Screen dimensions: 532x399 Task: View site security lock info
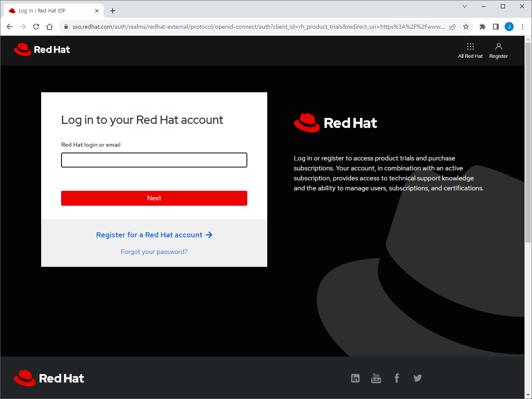(66, 27)
